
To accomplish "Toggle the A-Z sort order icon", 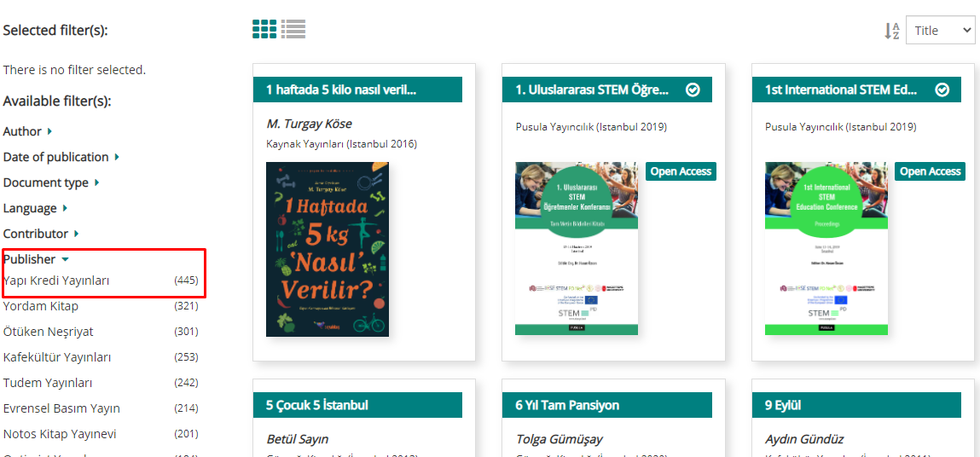I will pos(892,31).
